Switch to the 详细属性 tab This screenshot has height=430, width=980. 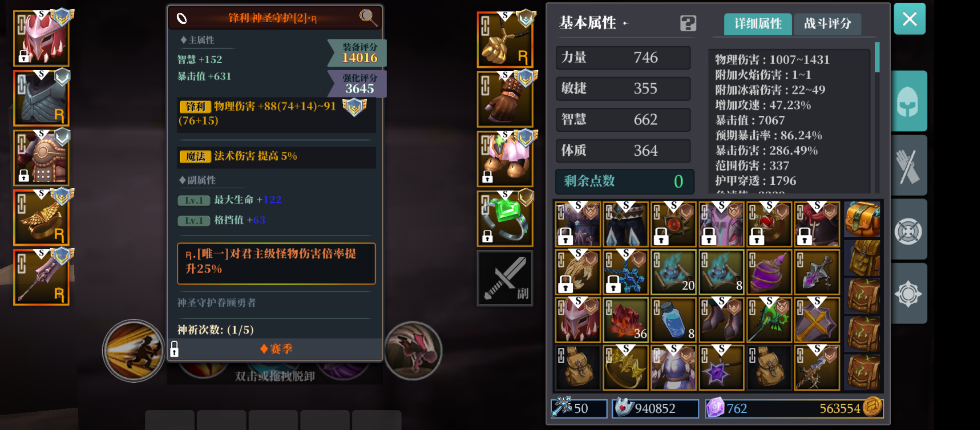pos(758,24)
